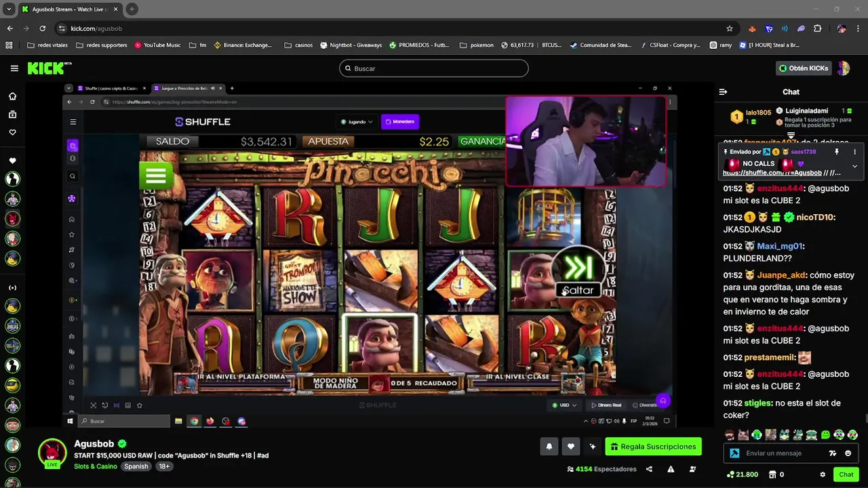Screen dimensions: 868x488
Task: Report stream with warning triangle icon
Action: [671, 469]
